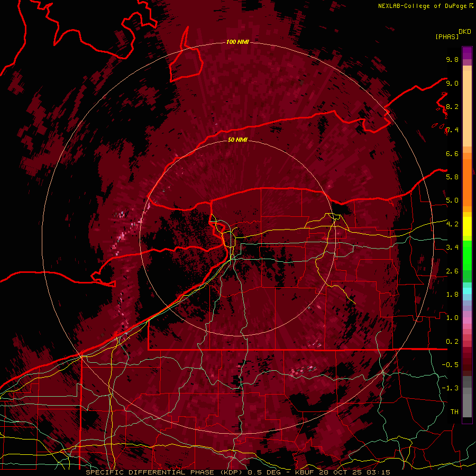The width and height of the screenshot is (476, 476).
Task: Click the purple top segment of the color bar
Action: tap(467, 53)
